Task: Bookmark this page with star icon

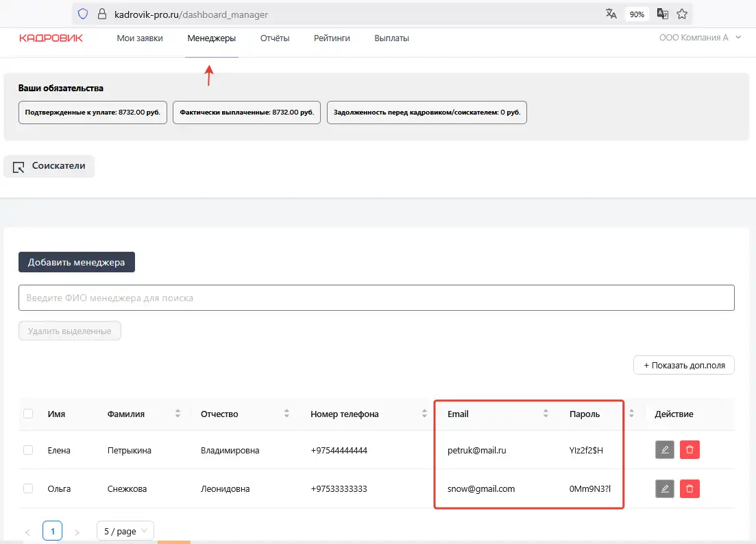Action: pyautogui.click(x=682, y=14)
